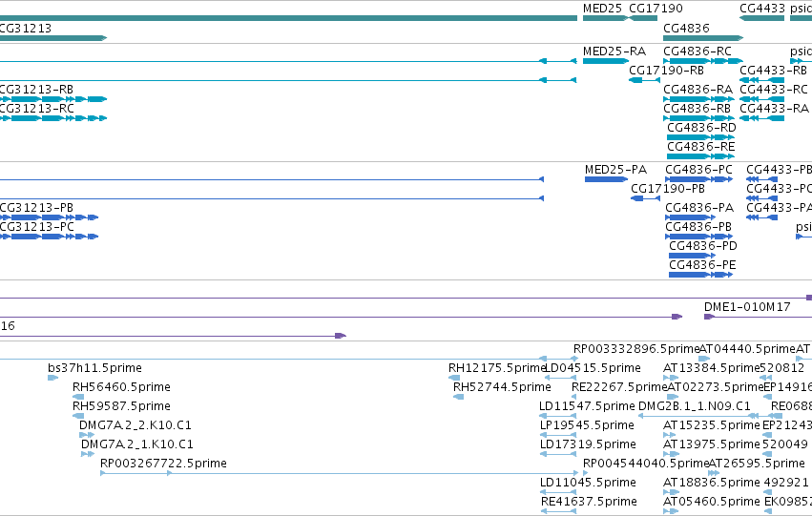
Task: Select the AT13975.5prime EST
Action: [671, 454]
